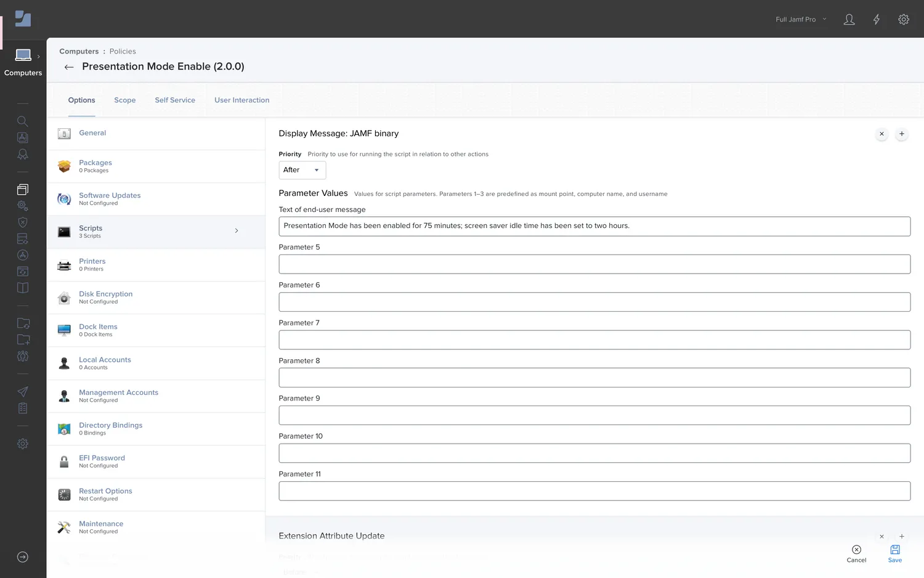Select the Software Updates payload
This screenshot has height=578, width=924.
pyautogui.click(x=156, y=199)
